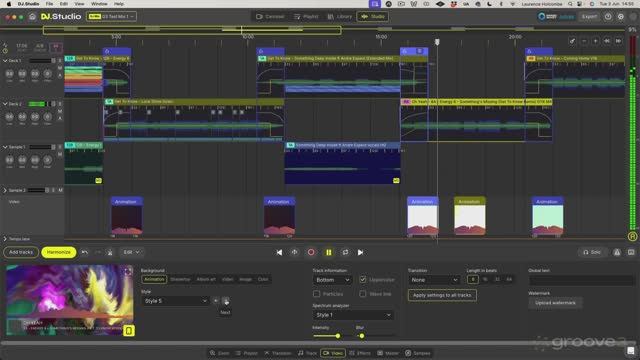Mute the Deck 1 track

[x=60, y=68]
